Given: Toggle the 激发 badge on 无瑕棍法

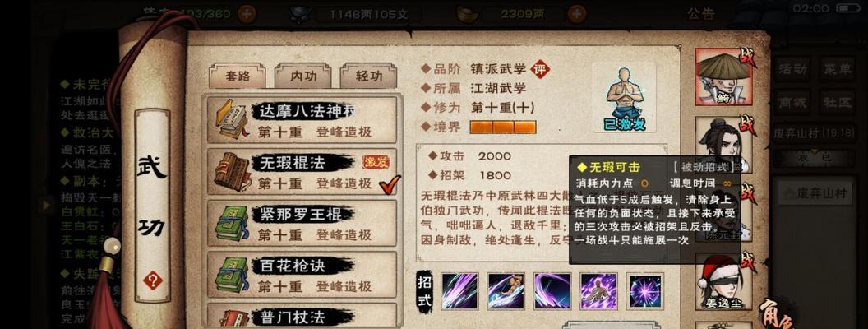Looking at the screenshot, I should (x=376, y=162).
